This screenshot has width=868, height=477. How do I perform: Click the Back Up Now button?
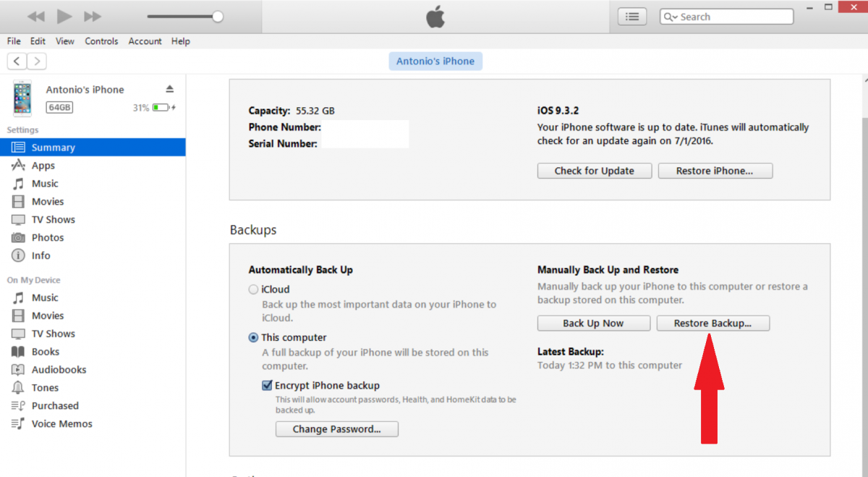coord(593,324)
